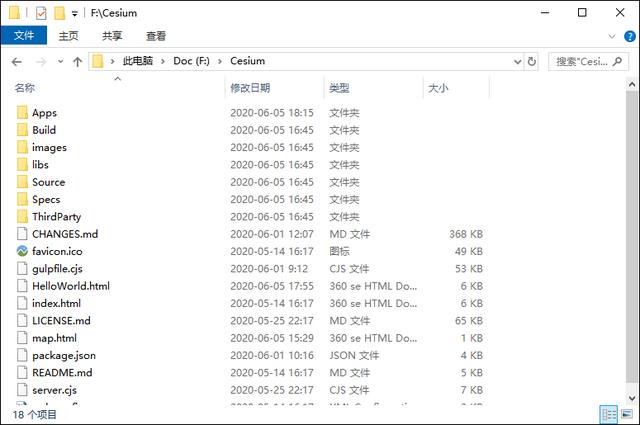The height and width of the screenshot is (425, 640).
Task: Click the date 2020-06-05 18:15
Action: coord(272,113)
